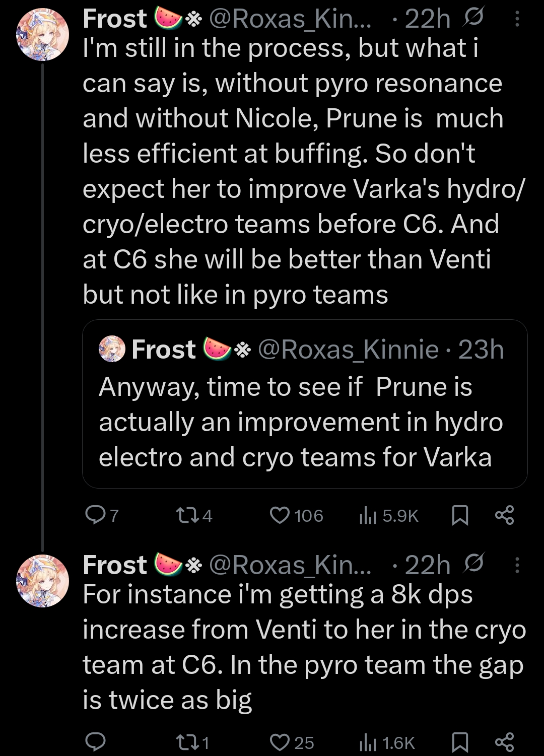544x756 pixels.
Task: Like the tweet with 106 likes
Action: [x=280, y=515]
